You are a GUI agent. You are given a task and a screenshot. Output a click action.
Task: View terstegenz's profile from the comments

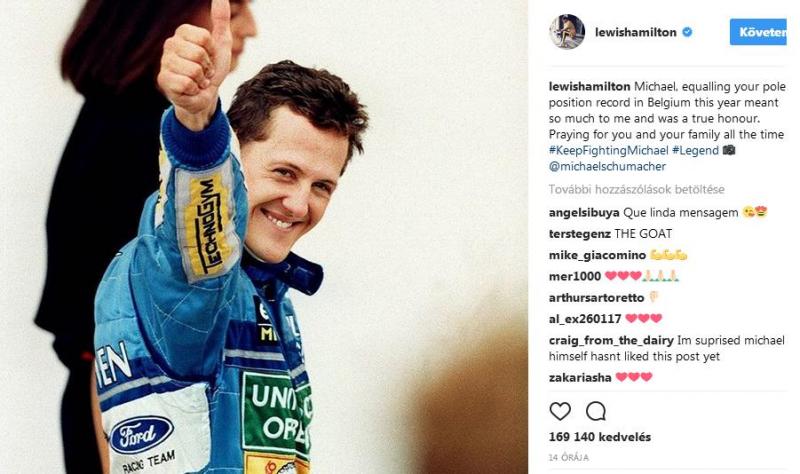click(580, 234)
